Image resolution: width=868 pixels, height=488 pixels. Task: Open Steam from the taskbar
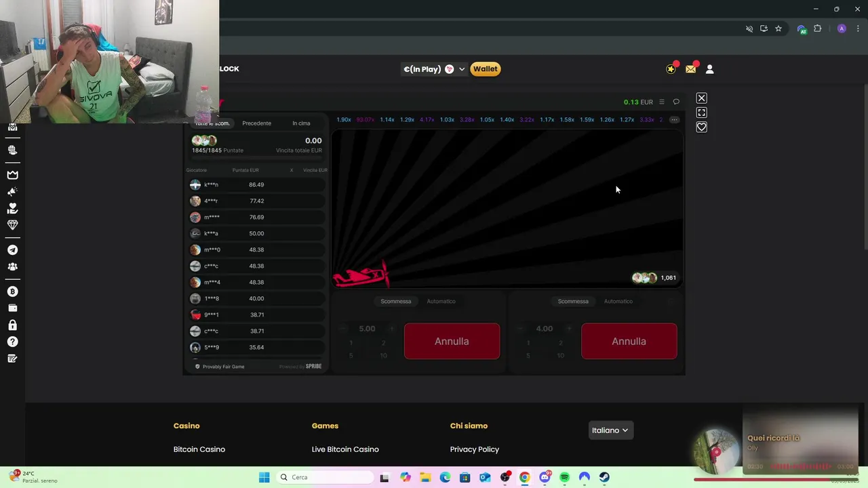[604, 477]
